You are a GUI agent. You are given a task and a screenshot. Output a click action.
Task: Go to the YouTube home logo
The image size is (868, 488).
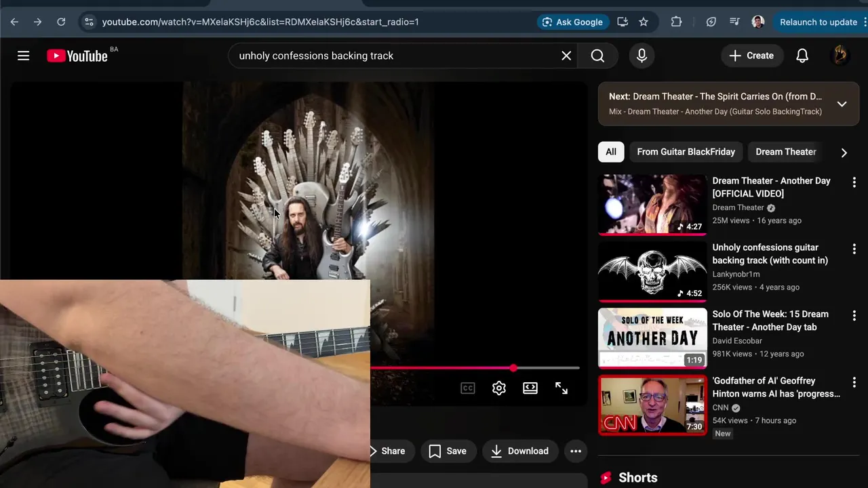(77, 56)
